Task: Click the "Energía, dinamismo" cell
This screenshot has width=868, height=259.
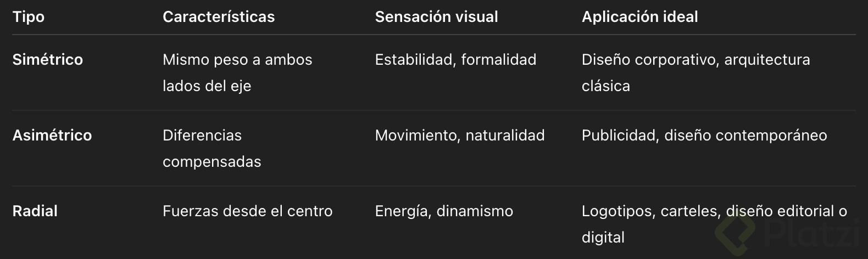Action: tap(444, 211)
